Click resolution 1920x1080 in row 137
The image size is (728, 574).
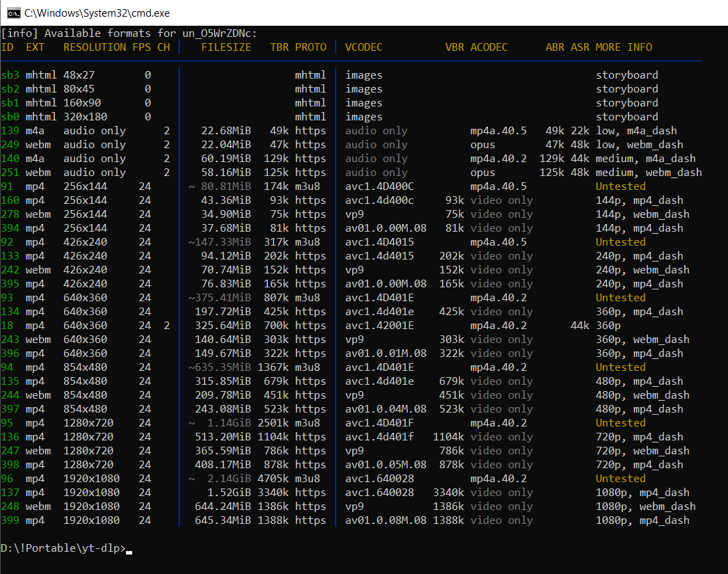(91, 493)
